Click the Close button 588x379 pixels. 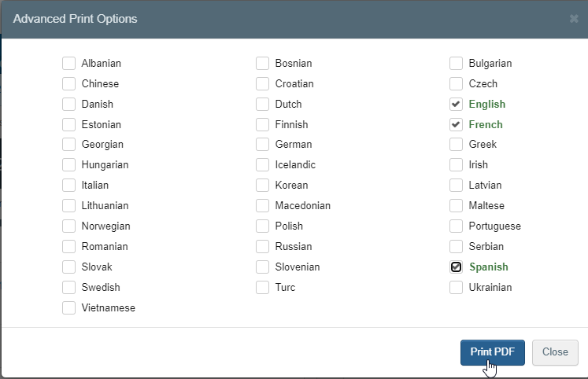(555, 352)
